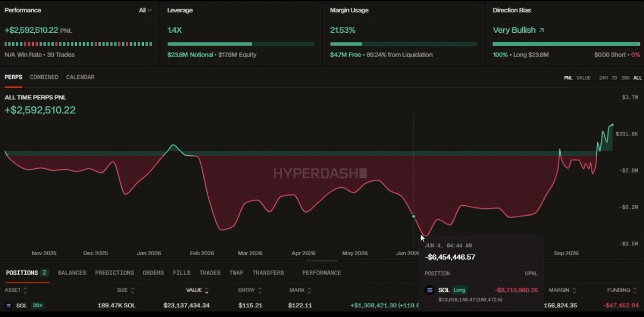Sort positions by VALUE column
Image resolution: width=644 pixels, height=317 pixels.
(197, 290)
